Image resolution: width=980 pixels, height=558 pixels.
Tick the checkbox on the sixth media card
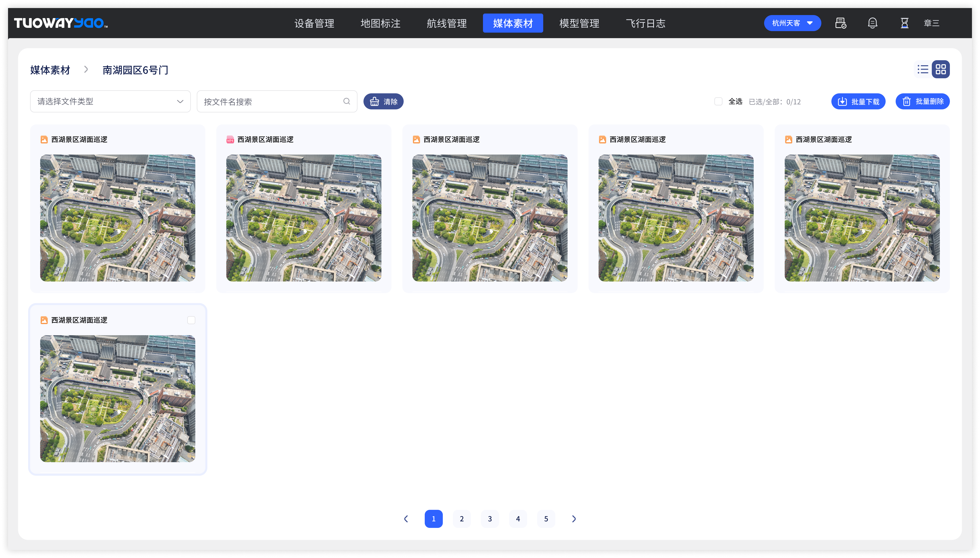pos(191,320)
